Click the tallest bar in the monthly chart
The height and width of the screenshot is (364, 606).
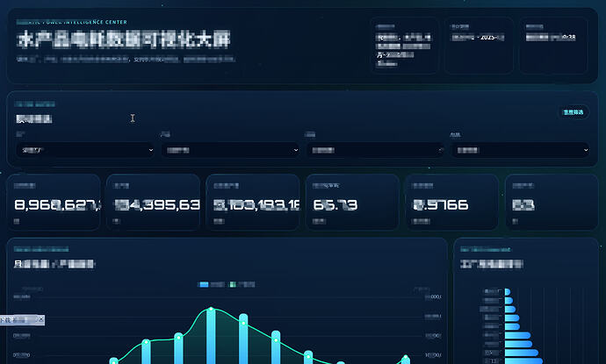pos(211,336)
